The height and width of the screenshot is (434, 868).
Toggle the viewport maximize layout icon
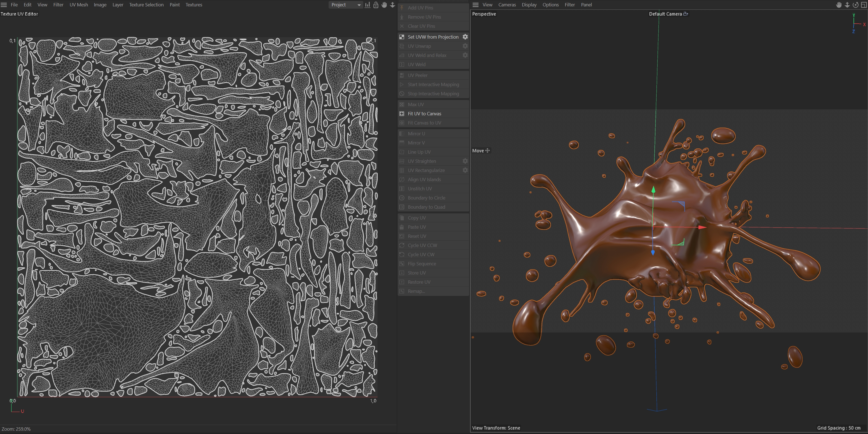[864, 5]
